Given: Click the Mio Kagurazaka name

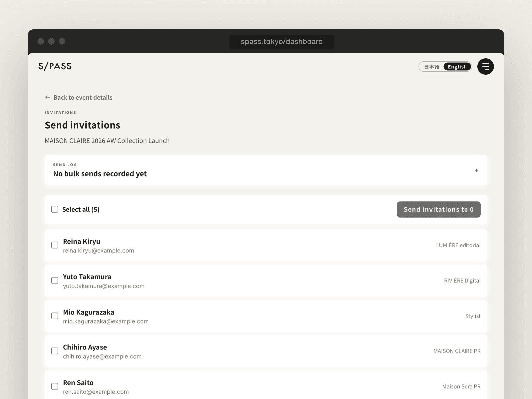Looking at the screenshot, I should (88, 312).
